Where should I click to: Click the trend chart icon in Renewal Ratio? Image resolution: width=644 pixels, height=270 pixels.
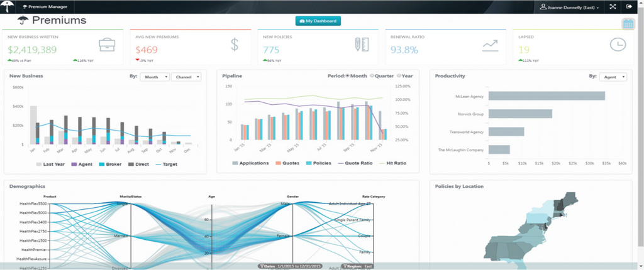[x=490, y=45]
